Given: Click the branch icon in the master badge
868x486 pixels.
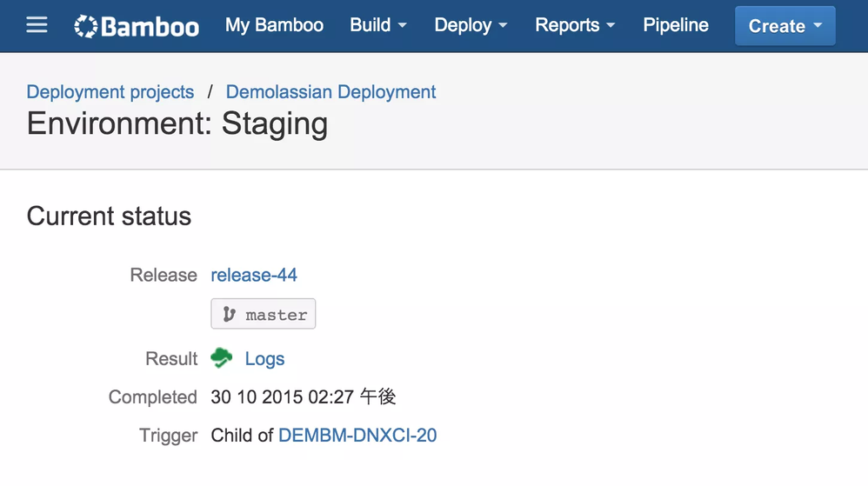Looking at the screenshot, I should click(229, 315).
